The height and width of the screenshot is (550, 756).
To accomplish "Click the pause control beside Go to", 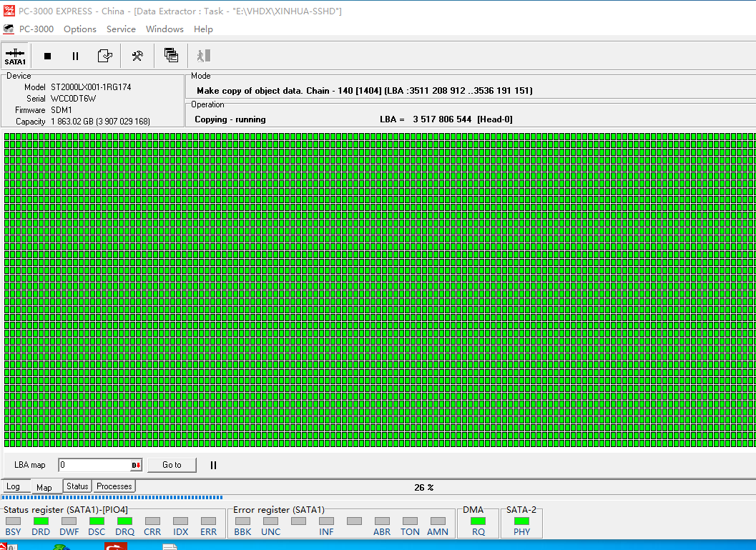I will [212, 465].
